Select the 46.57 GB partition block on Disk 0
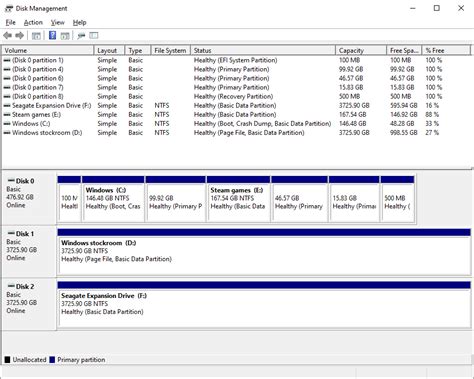474x379 pixels. point(299,199)
